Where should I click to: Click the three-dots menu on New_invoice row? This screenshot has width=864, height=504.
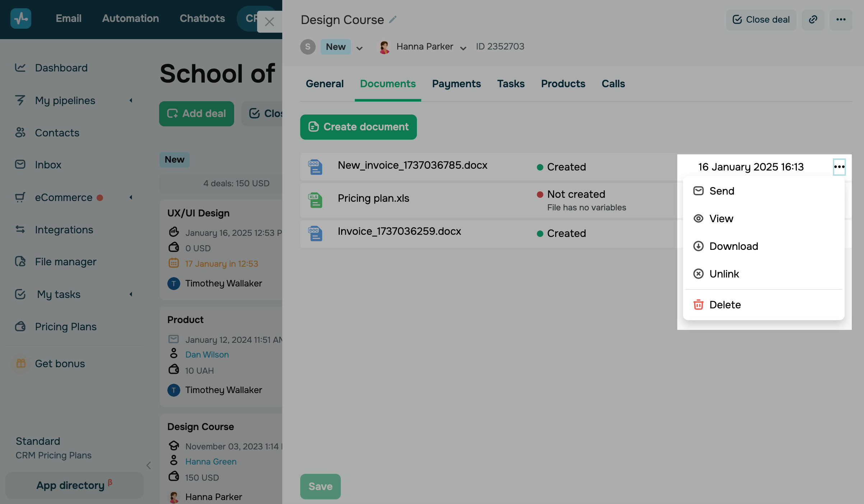click(839, 167)
